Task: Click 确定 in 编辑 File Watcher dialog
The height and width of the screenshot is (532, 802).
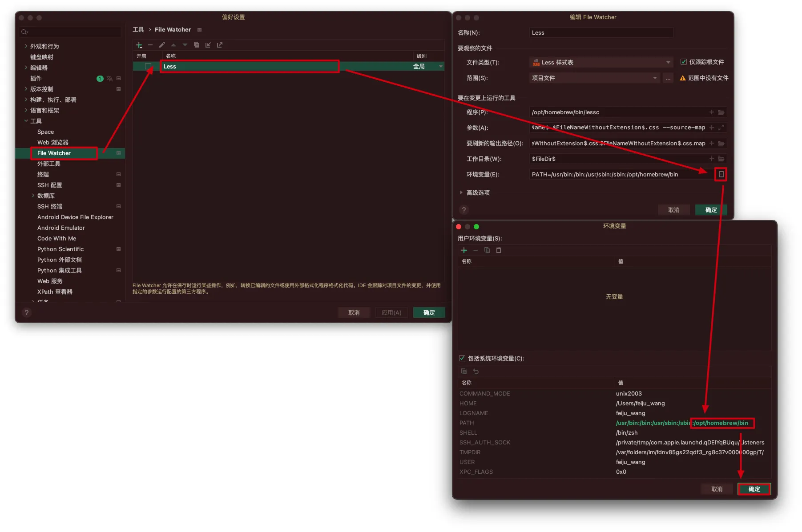Action: [711, 210]
